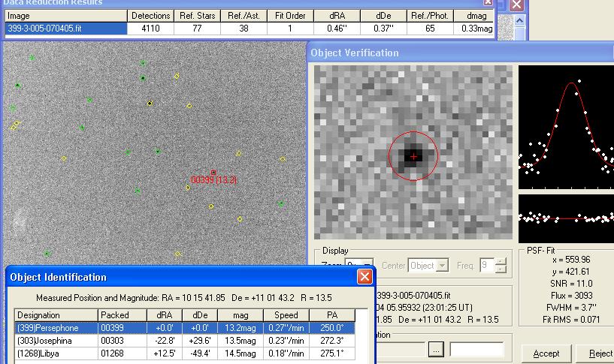Click the Designation column header
The image size is (614, 364).
pyautogui.click(x=56, y=315)
